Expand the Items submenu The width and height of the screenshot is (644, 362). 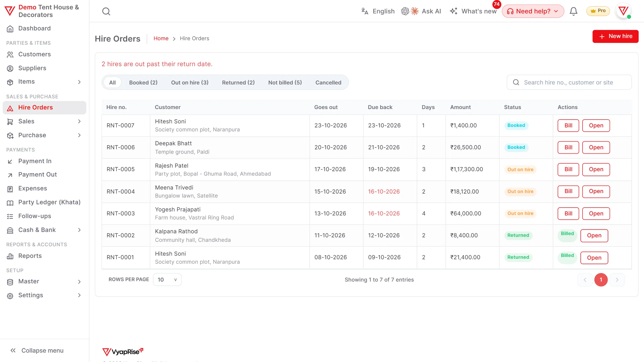[79, 82]
